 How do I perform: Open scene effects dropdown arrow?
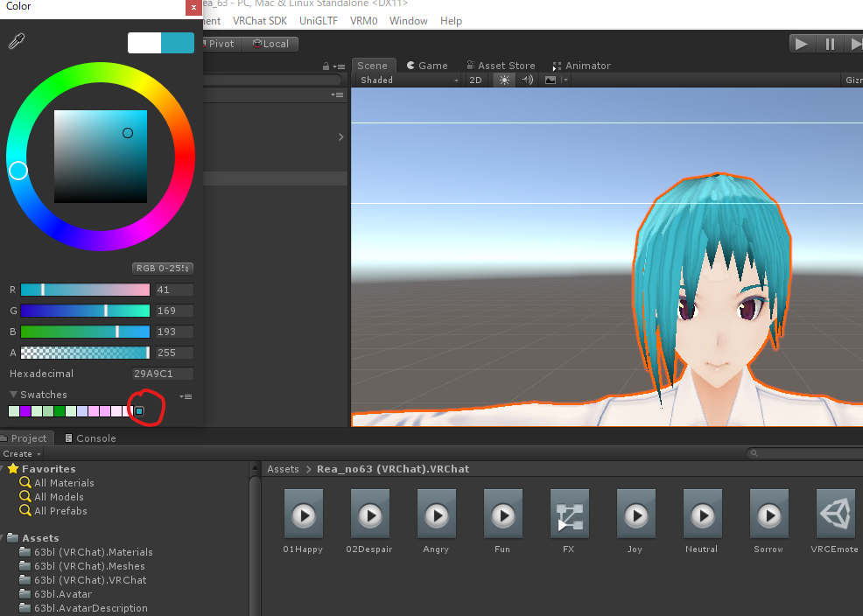[565, 80]
